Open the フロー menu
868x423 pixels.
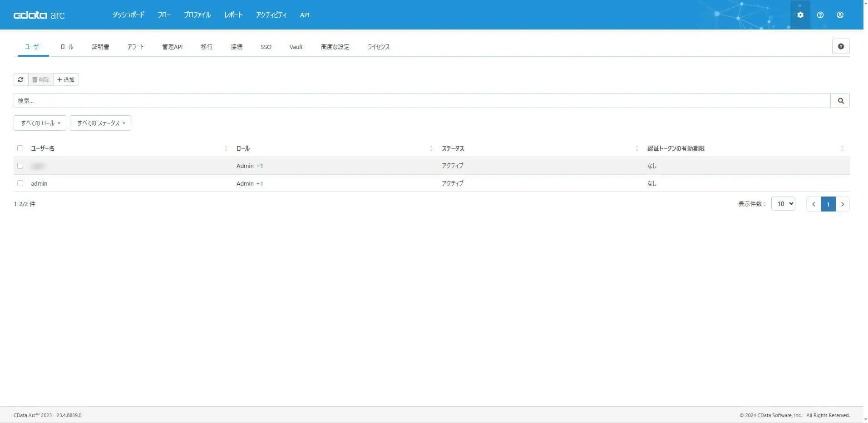click(164, 15)
